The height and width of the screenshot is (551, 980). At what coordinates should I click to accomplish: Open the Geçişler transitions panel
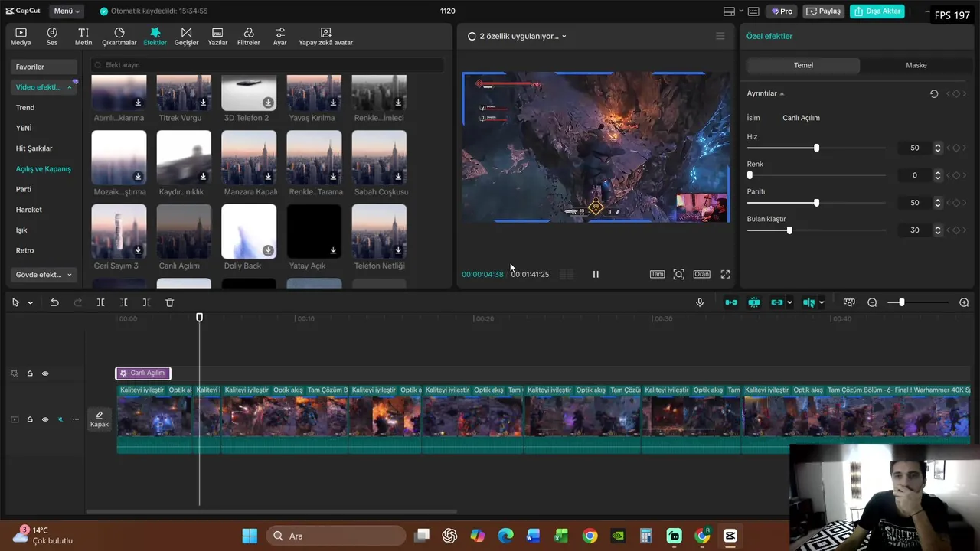[x=186, y=37]
